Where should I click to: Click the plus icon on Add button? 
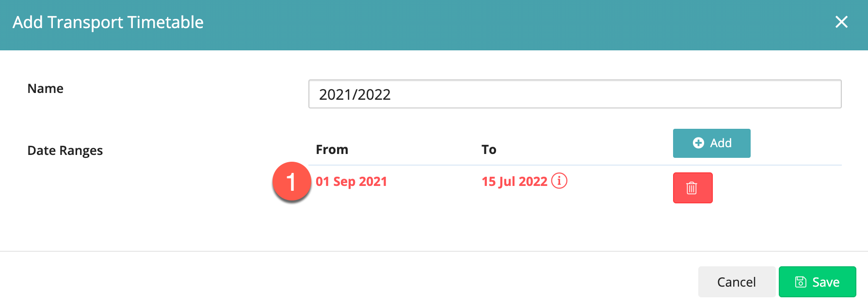click(x=698, y=143)
